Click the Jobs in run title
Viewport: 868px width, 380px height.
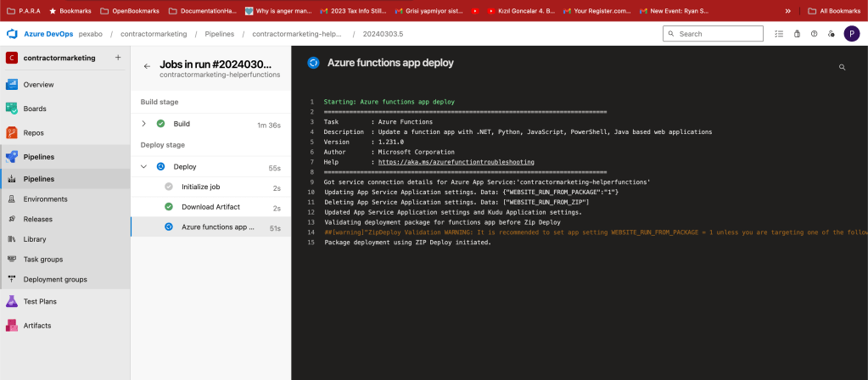click(x=216, y=64)
